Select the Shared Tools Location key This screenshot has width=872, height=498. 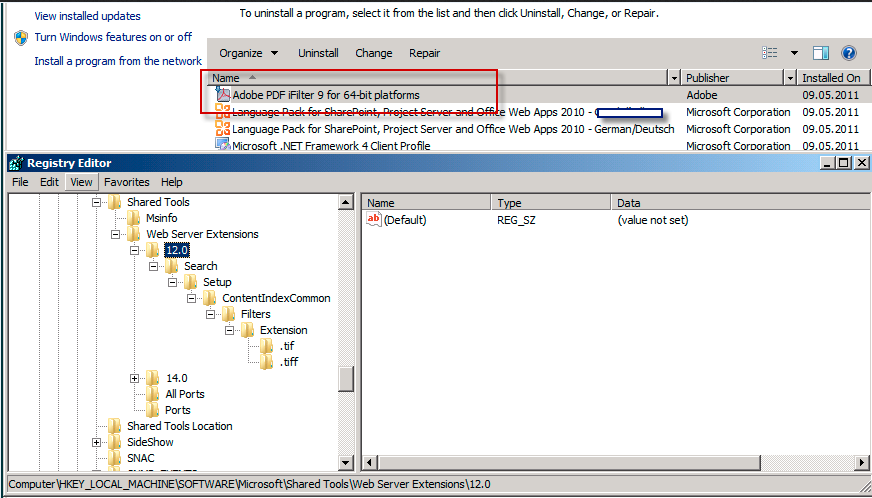click(x=180, y=426)
